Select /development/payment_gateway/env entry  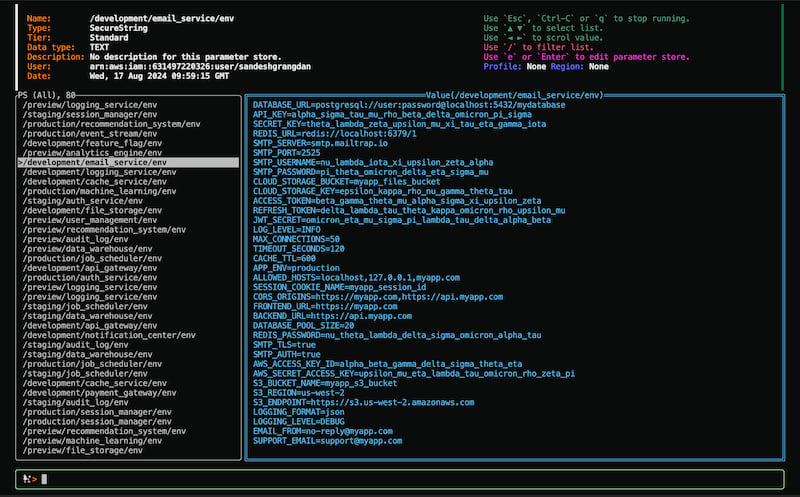(x=99, y=393)
